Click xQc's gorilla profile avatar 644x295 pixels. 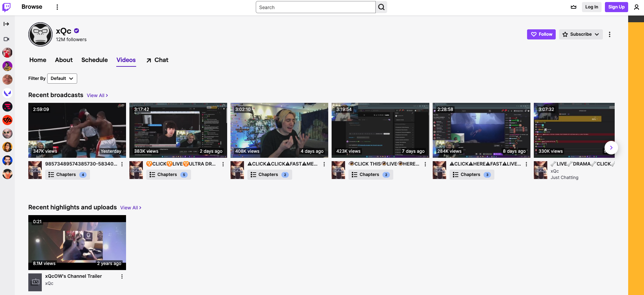pyautogui.click(x=40, y=34)
